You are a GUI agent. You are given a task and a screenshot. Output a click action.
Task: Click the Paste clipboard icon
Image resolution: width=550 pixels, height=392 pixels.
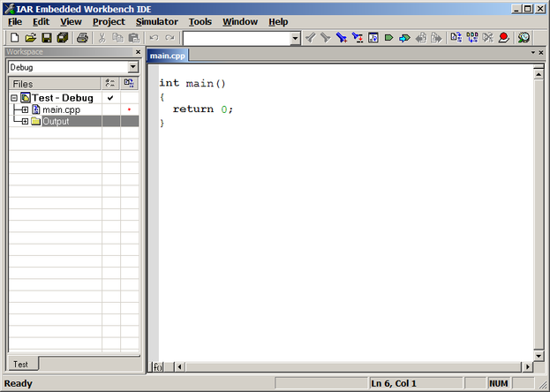coord(134,38)
